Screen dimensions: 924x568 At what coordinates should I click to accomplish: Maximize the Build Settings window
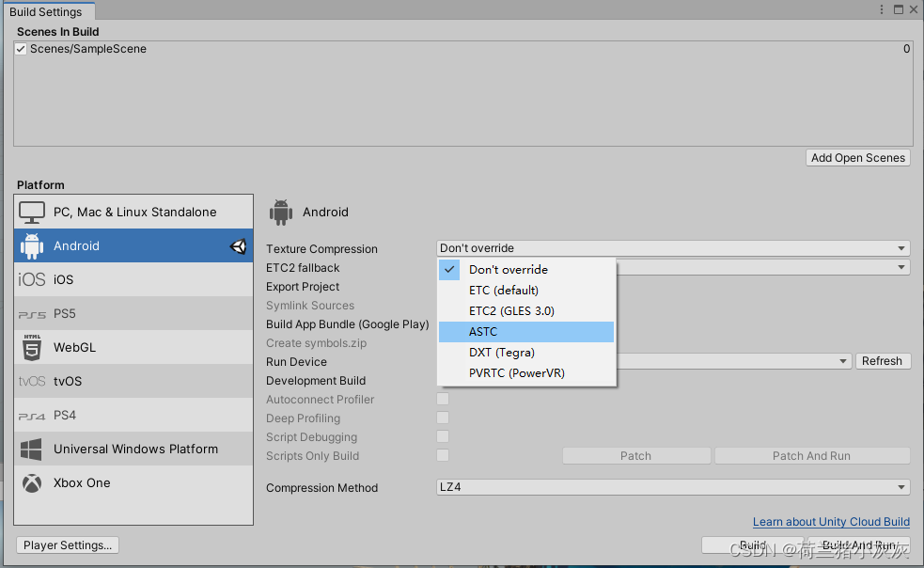point(899,9)
